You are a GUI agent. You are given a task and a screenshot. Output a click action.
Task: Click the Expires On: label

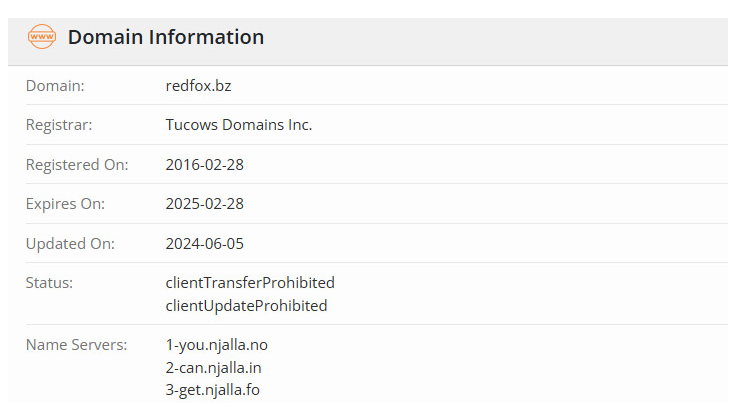[65, 204]
